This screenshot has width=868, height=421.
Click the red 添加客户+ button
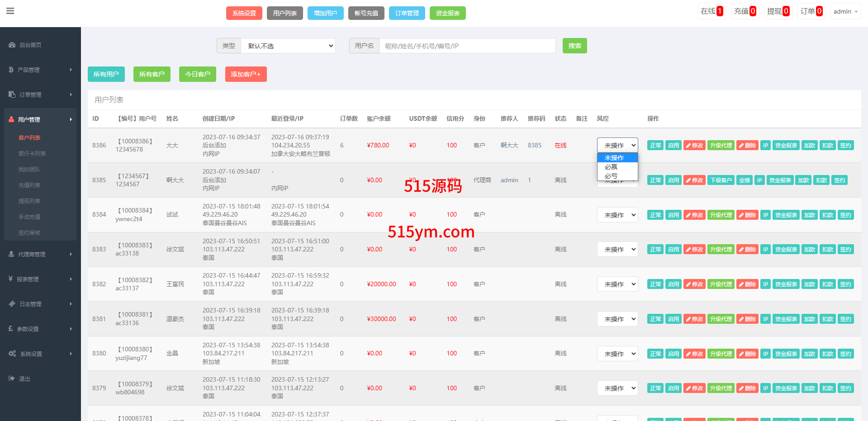[x=246, y=74]
